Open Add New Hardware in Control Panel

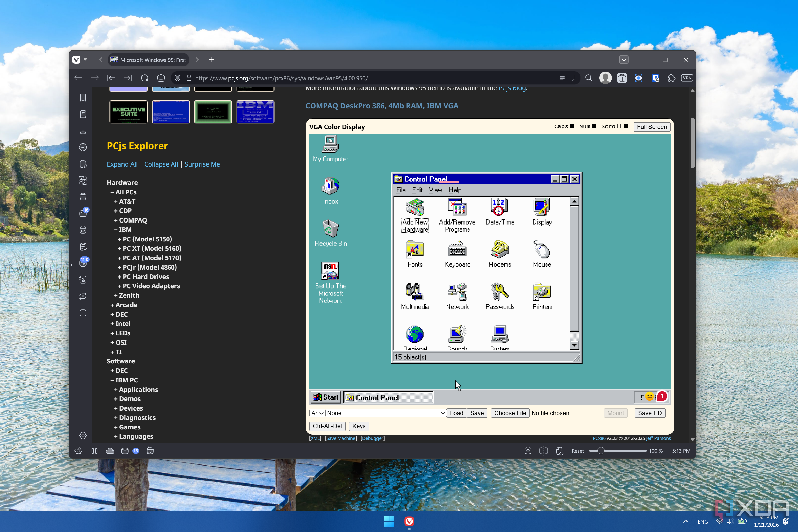point(415,215)
